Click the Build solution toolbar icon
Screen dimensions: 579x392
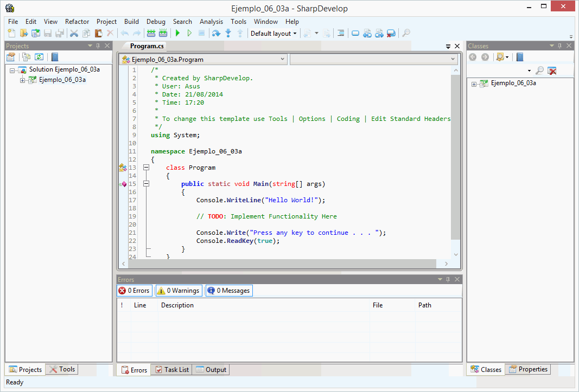pyautogui.click(x=151, y=34)
